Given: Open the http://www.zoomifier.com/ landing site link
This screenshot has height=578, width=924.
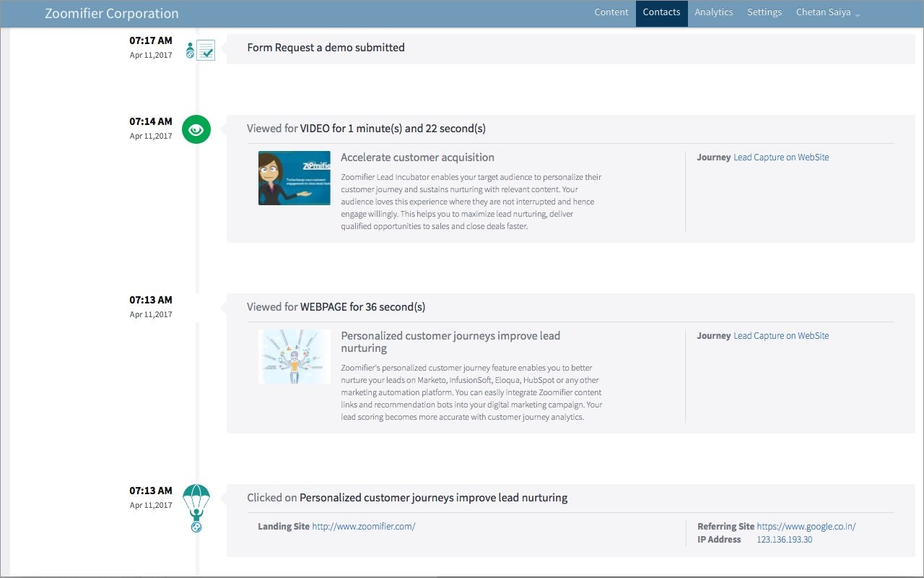Looking at the screenshot, I should (364, 527).
